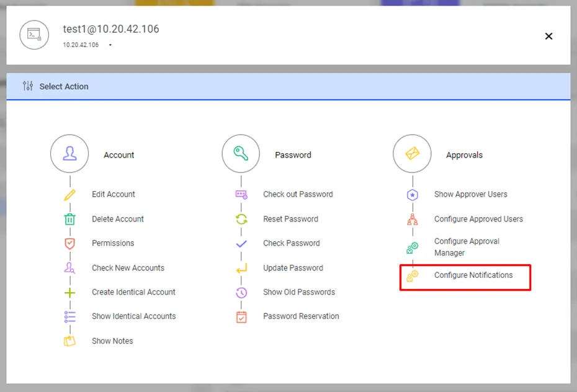577x392 pixels.
Task: Choose Delete Account
Action: (118, 219)
